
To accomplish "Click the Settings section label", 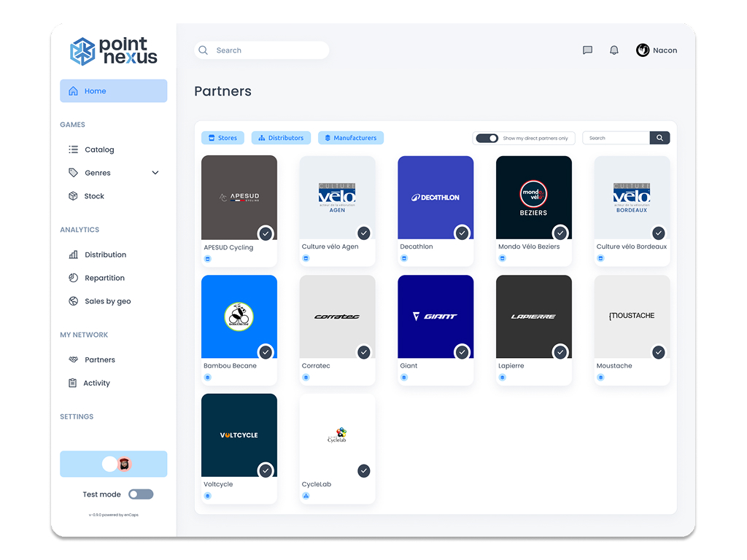I will click(77, 416).
